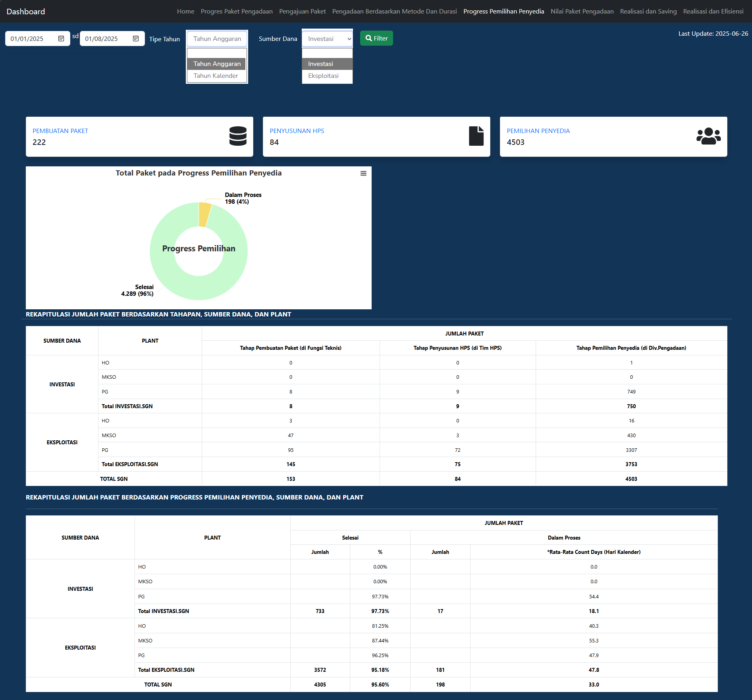Choose Tahun Kalender from the list
The width and height of the screenshot is (752, 700).
click(216, 76)
